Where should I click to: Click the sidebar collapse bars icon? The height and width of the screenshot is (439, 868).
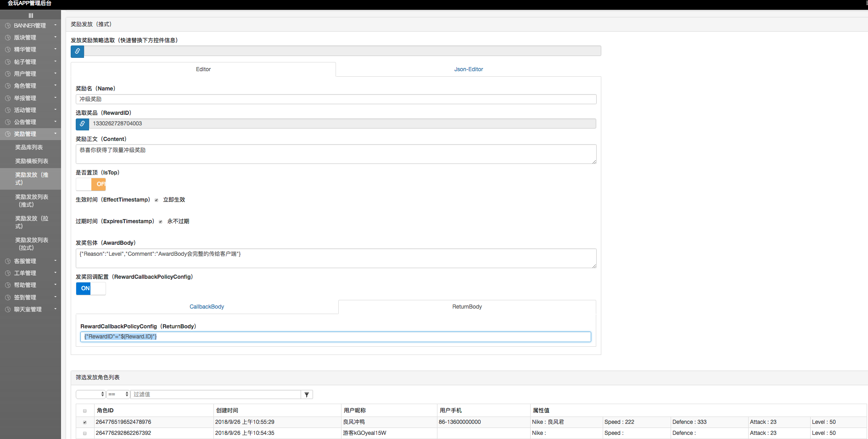[x=31, y=16]
